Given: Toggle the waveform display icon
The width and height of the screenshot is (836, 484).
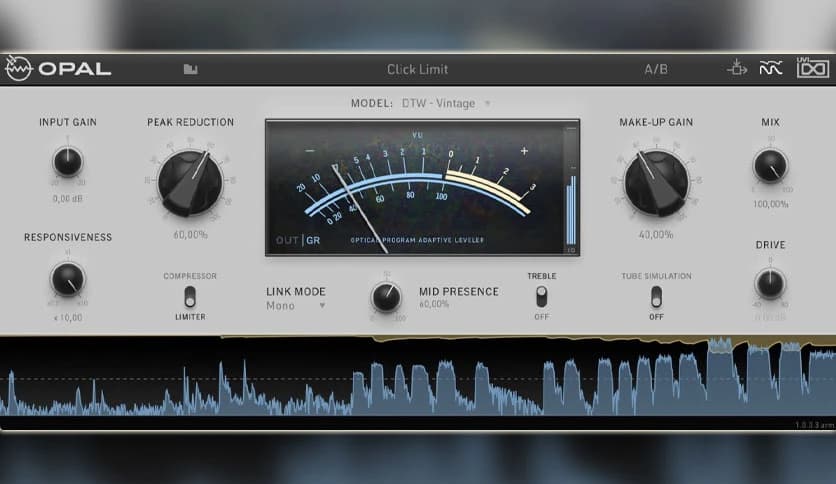Looking at the screenshot, I should pos(770,68).
